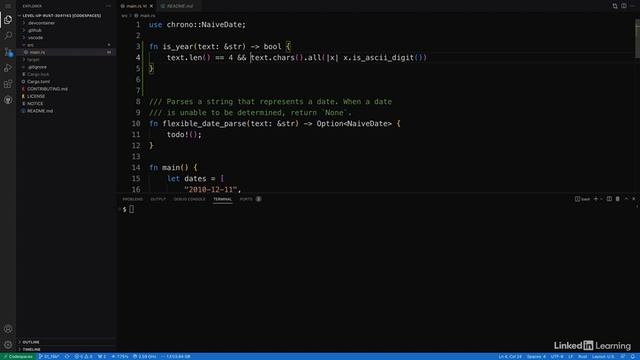The image size is (640, 360).
Task: Click the bash terminal profile label
Action: pyautogui.click(x=582, y=199)
